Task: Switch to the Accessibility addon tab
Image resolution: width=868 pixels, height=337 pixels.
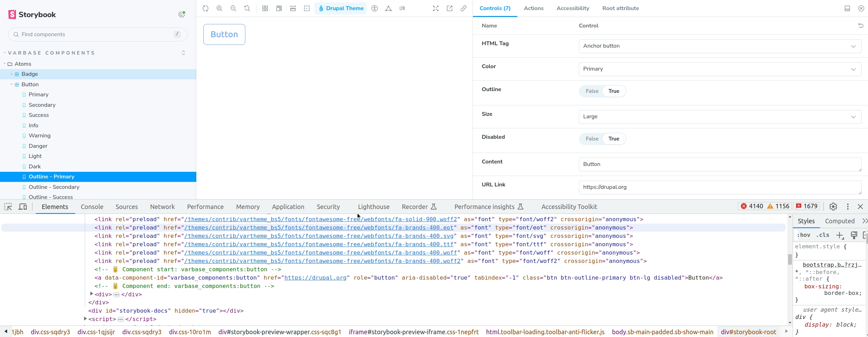Action: [573, 8]
